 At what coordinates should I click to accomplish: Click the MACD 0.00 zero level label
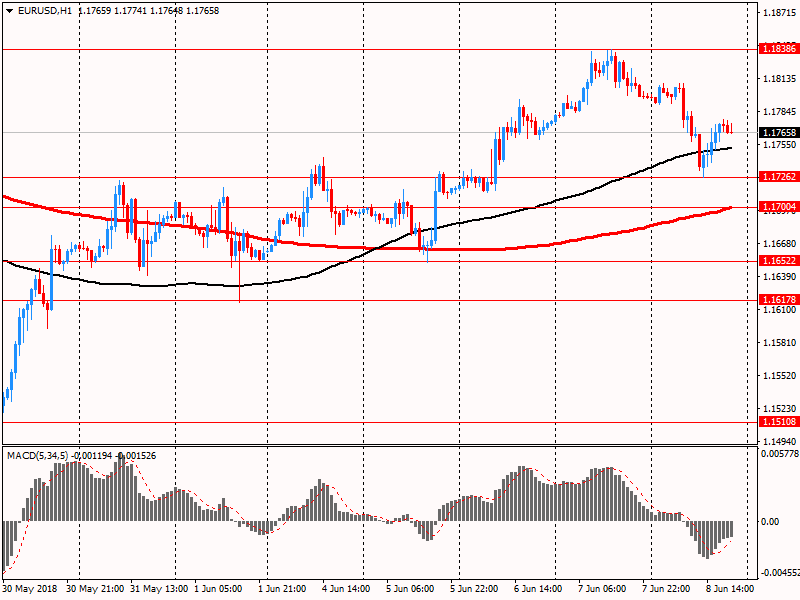(770, 521)
